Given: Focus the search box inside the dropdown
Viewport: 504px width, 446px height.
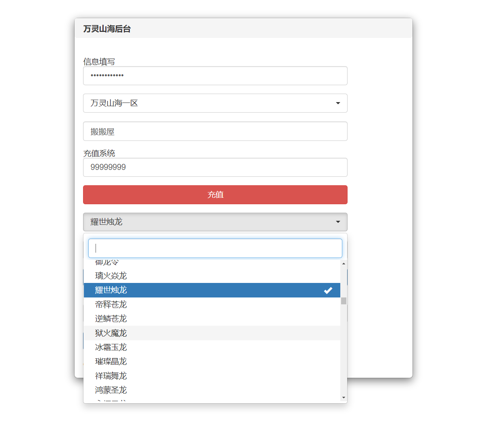Looking at the screenshot, I should (215, 248).
